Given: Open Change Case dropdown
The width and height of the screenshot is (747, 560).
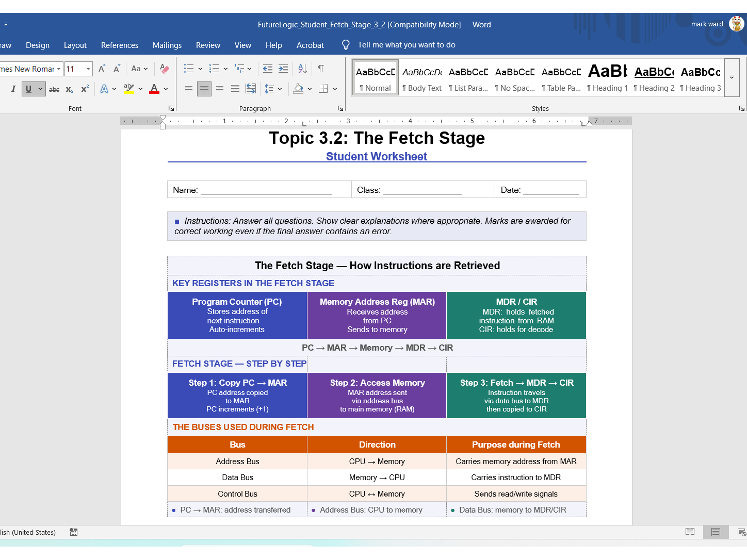Looking at the screenshot, I should pyautogui.click(x=139, y=69).
